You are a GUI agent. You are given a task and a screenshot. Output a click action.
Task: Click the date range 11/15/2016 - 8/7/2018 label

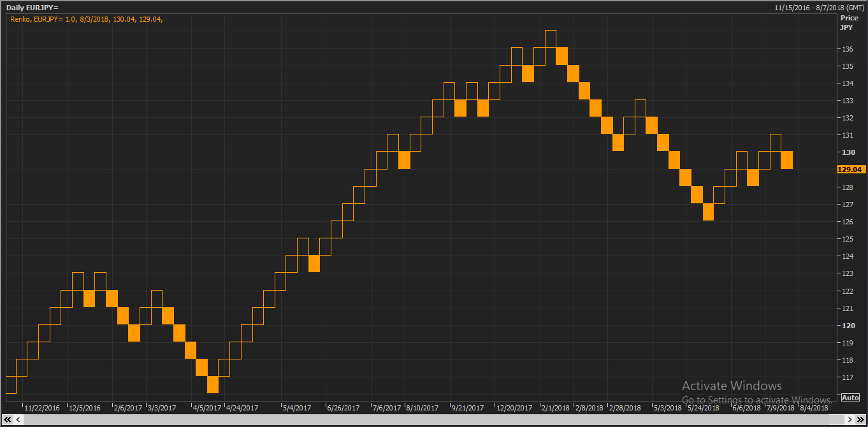(x=818, y=7)
